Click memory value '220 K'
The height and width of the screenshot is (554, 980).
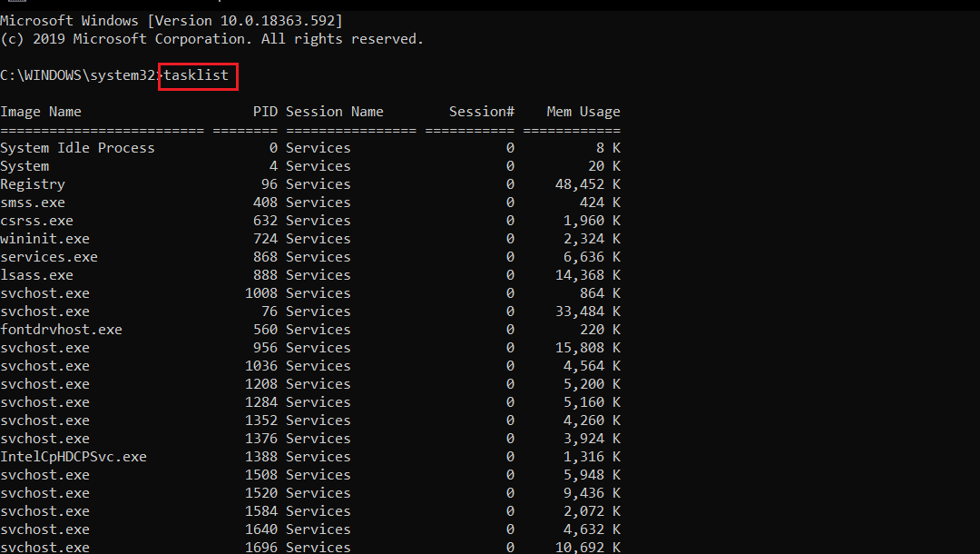(x=600, y=330)
